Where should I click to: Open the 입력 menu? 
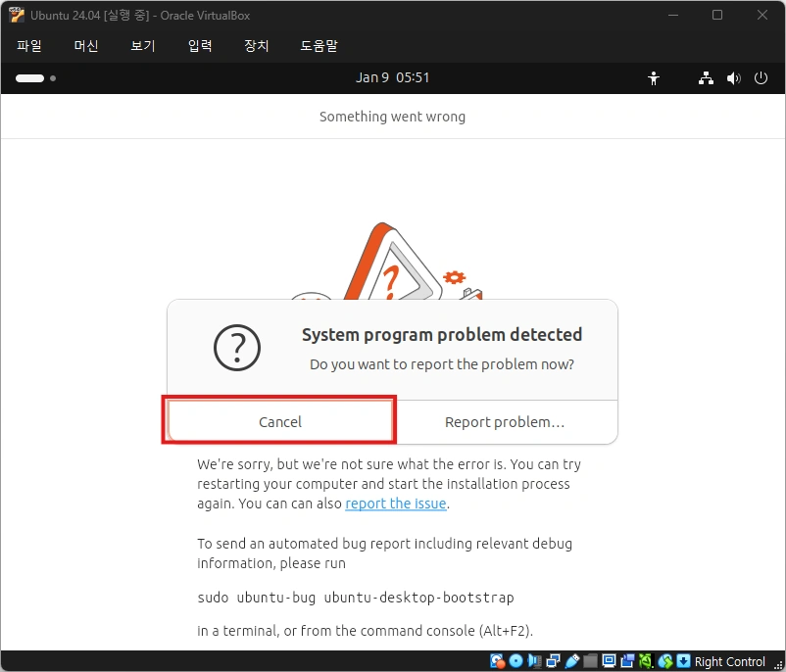[200, 46]
